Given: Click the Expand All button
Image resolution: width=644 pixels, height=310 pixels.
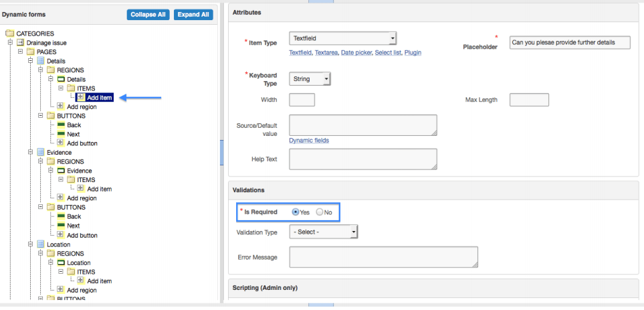Looking at the screenshot, I should tap(193, 14).
